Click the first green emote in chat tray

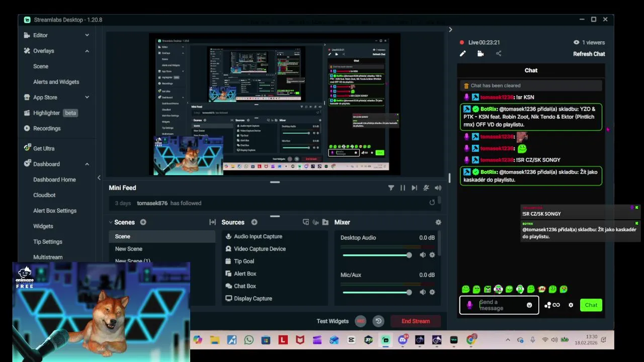465,289
